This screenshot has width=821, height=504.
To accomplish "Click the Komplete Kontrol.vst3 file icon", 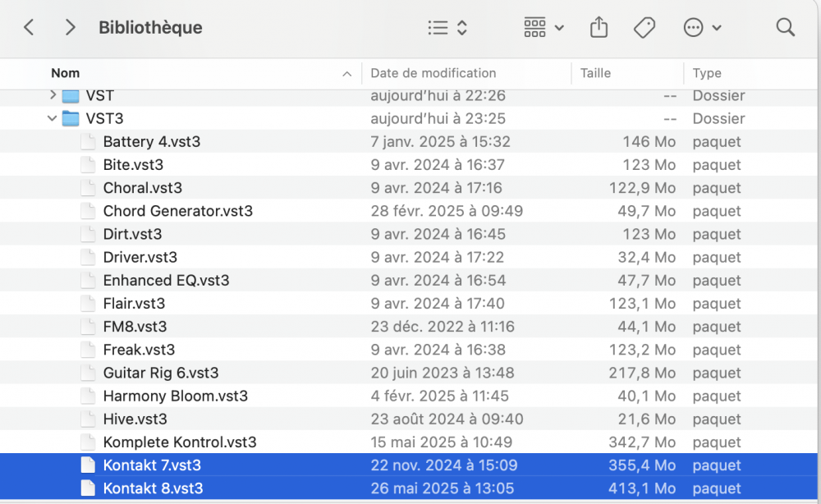I will [88, 442].
